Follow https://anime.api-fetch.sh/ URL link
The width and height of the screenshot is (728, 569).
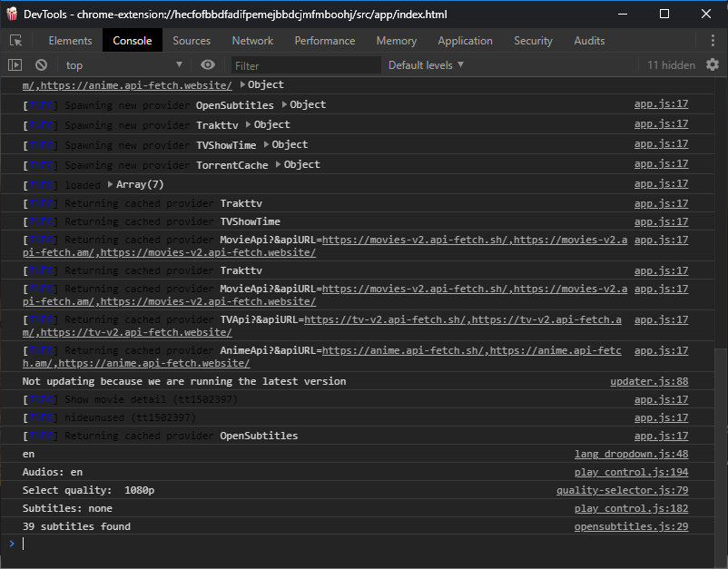[403, 350]
